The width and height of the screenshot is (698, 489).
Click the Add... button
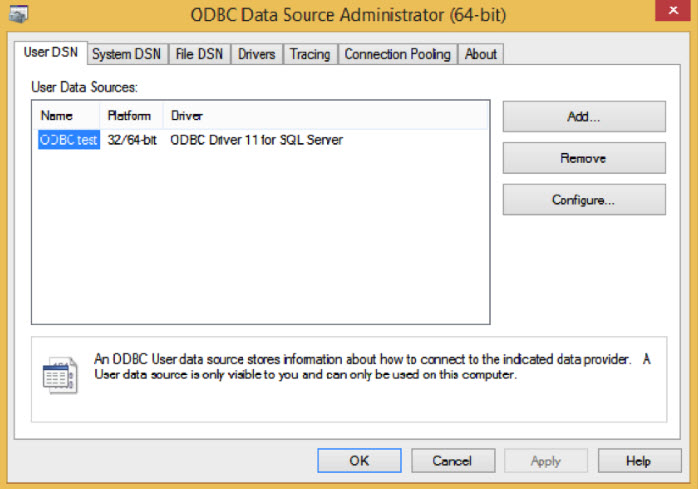click(x=584, y=117)
